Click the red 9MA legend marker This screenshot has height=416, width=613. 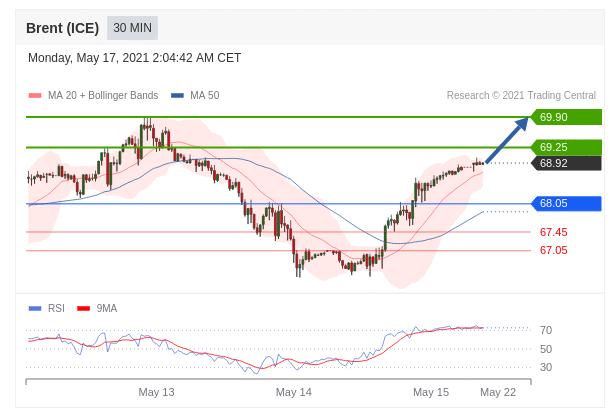[84, 309]
